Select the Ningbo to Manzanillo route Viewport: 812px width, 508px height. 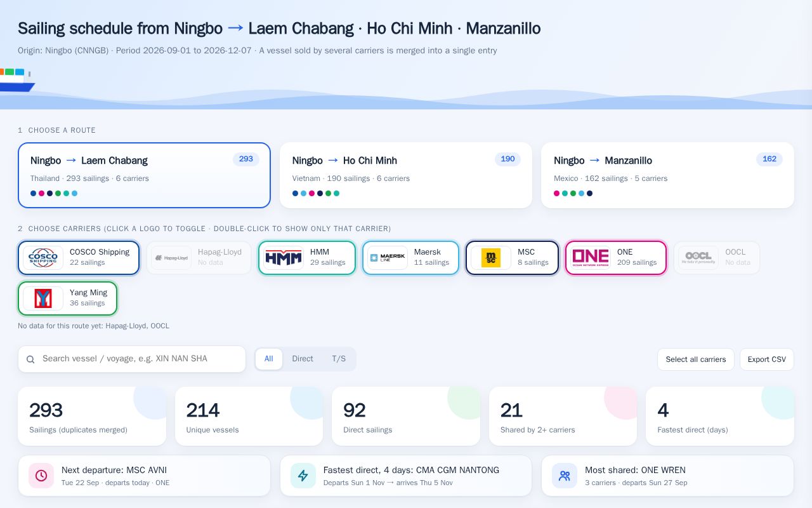tap(667, 175)
